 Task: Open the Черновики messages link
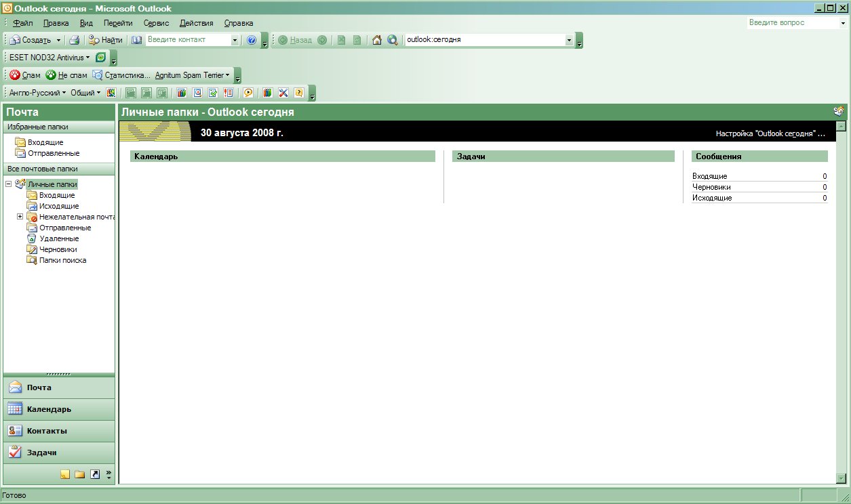[711, 187]
